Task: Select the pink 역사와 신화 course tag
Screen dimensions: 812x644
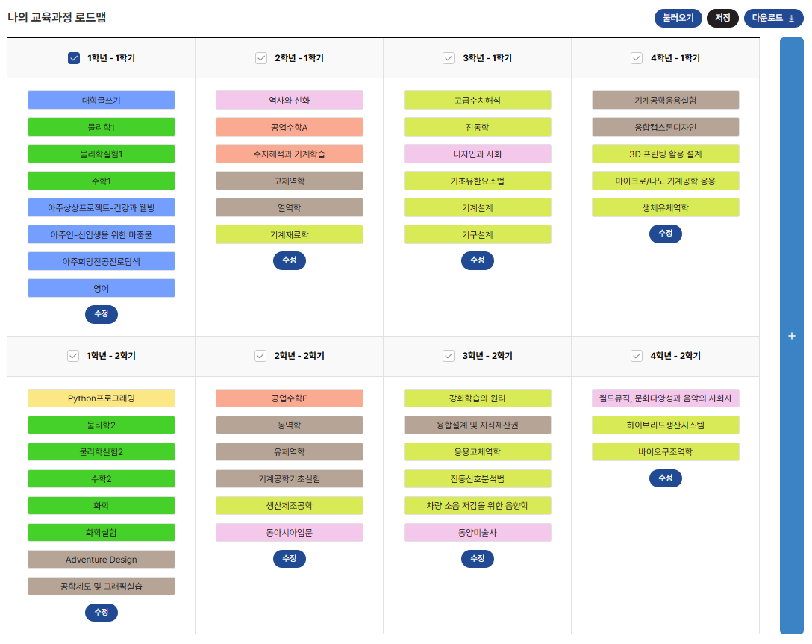Action: (290, 100)
